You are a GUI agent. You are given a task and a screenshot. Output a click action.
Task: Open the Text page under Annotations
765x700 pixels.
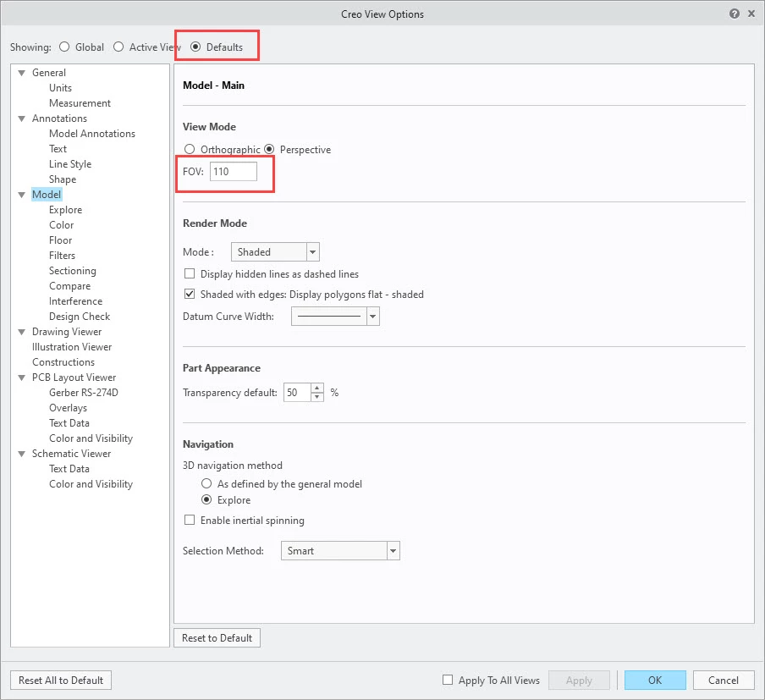coord(58,149)
